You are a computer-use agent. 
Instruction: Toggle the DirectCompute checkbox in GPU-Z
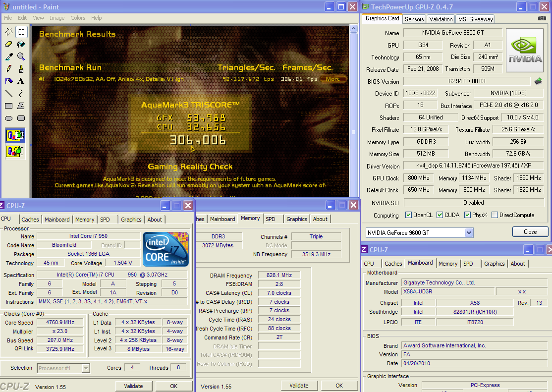[x=495, y=215]
